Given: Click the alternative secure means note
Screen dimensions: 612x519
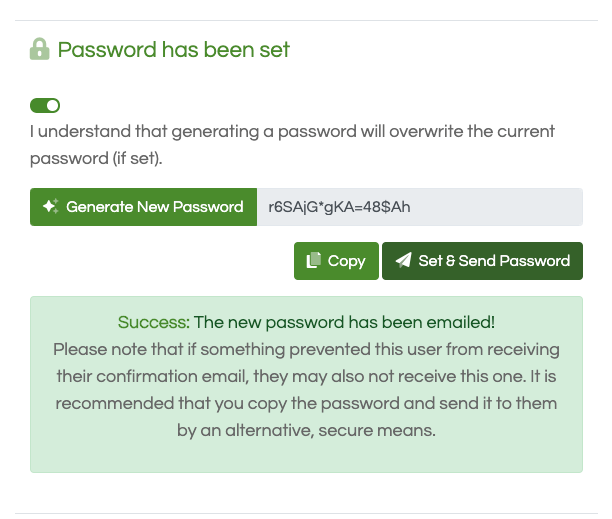Looking at the screenshot, I should (306, 390).
